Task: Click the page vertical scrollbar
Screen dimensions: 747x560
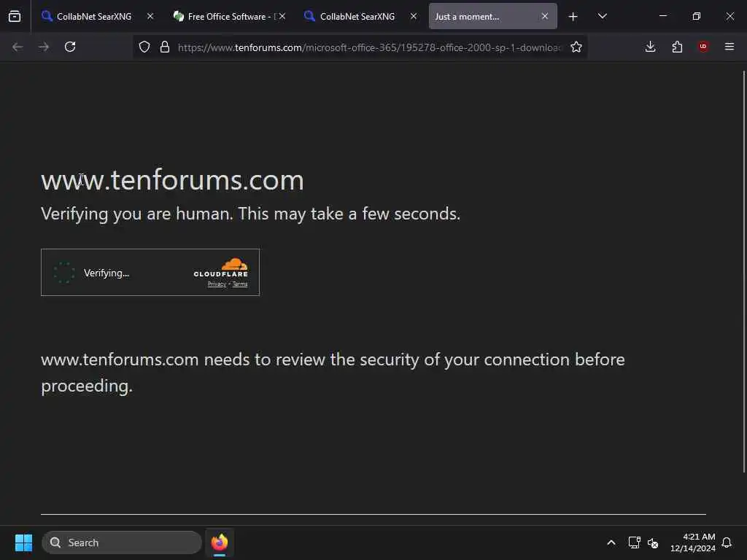Action: pyautogui.click(x=743, y=271)
